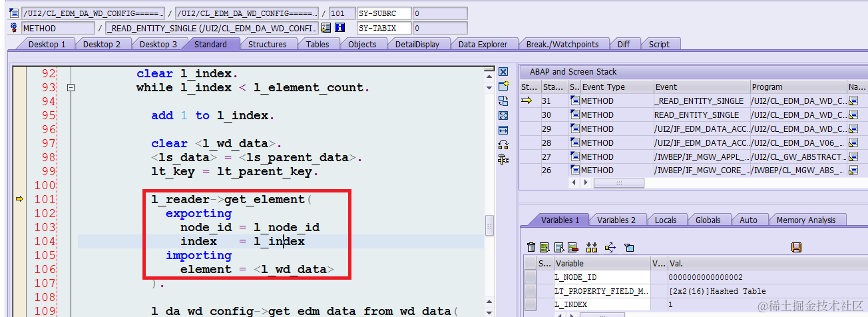Click the full-screen tool icon
This screenshot has height=317, width=868.
point(503,115)
